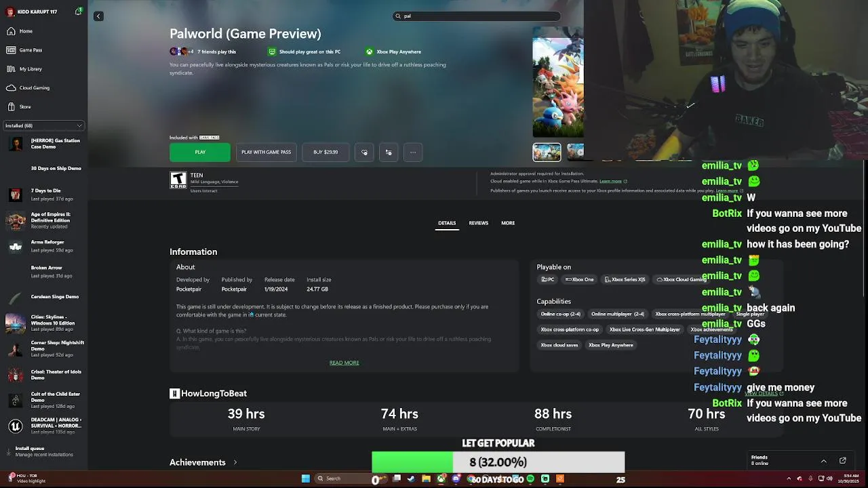Add Palworld to wishlist heart icon

tap(364, 152)
